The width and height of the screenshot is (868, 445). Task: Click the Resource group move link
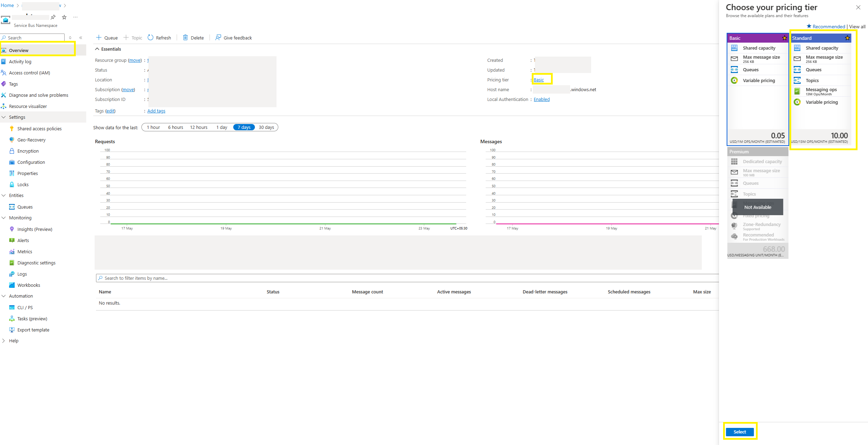pos(135,60)
